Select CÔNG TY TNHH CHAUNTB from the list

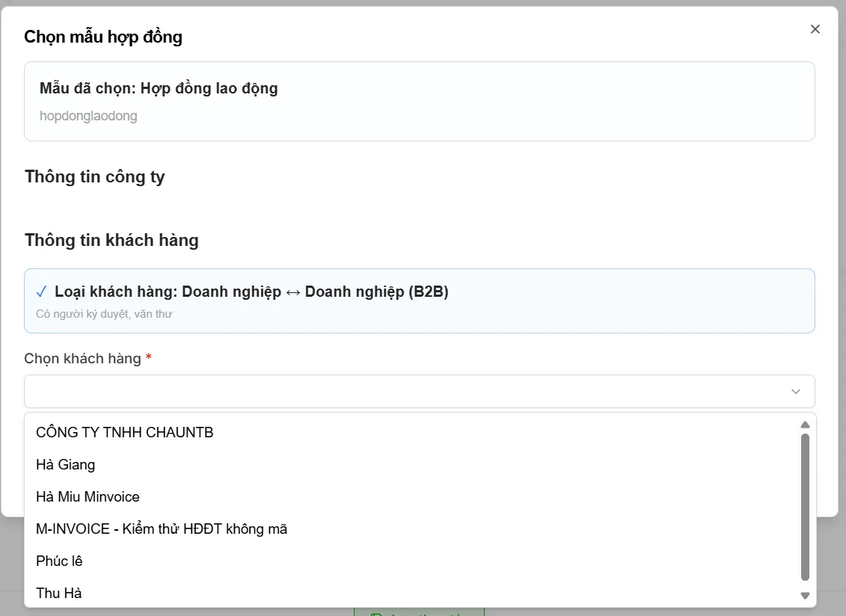(125, 432)
